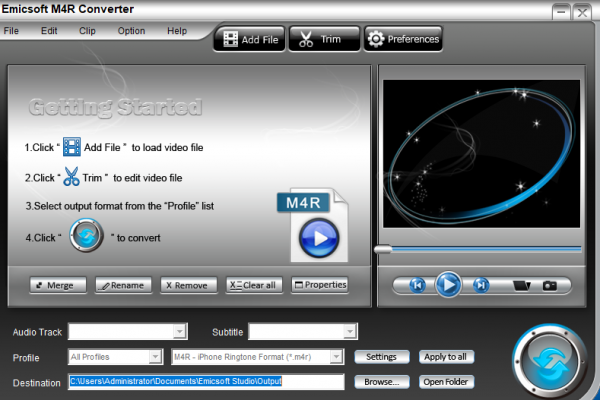Viewport: 600px width, 400px height.
Task: Take a snapshot with the camera icon
Action: click(x=550, y=286)
